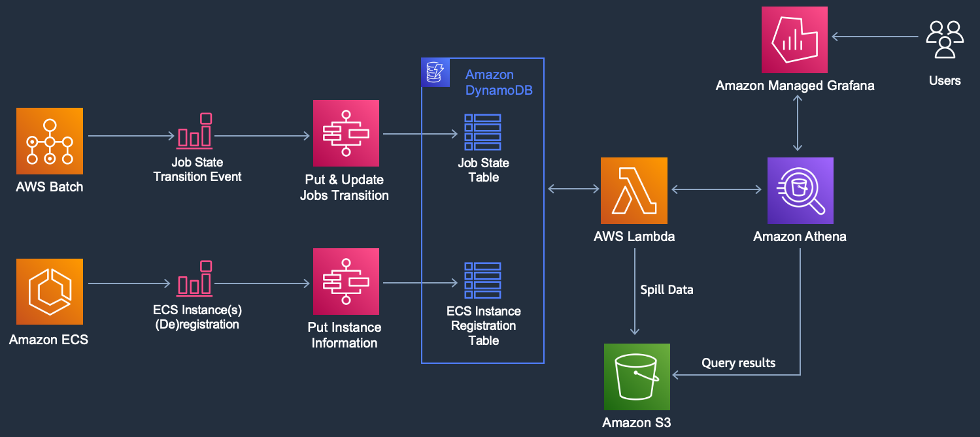Click the Amazon ECS service icon

pos(50,291)
